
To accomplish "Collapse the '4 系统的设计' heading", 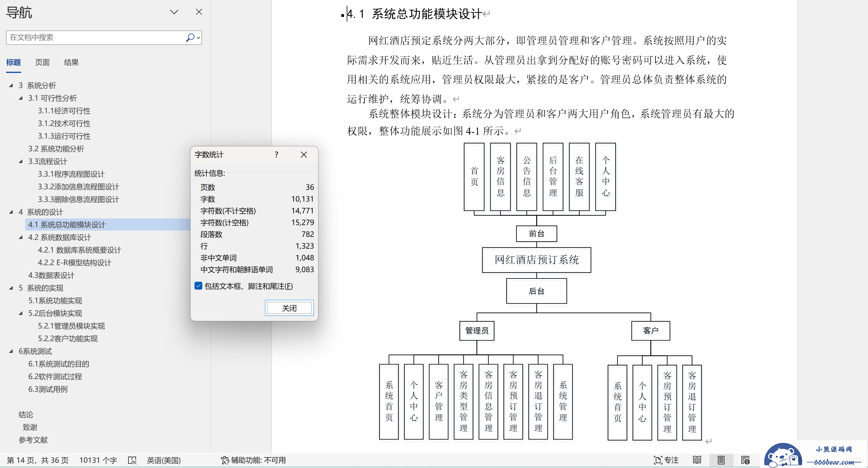I will click(11, 212).
